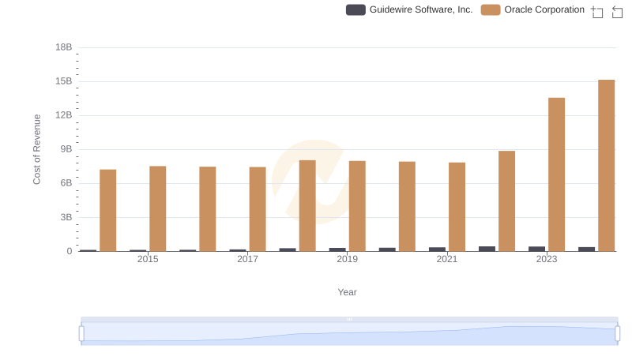Click the zoom reset icon
This screenshot has height=364, width=632.
coord(617,12)
